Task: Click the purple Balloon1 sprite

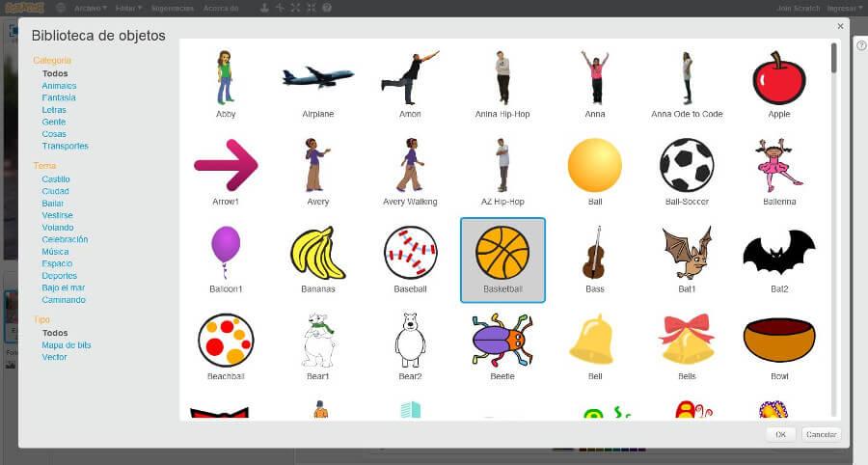Action: 226,252
